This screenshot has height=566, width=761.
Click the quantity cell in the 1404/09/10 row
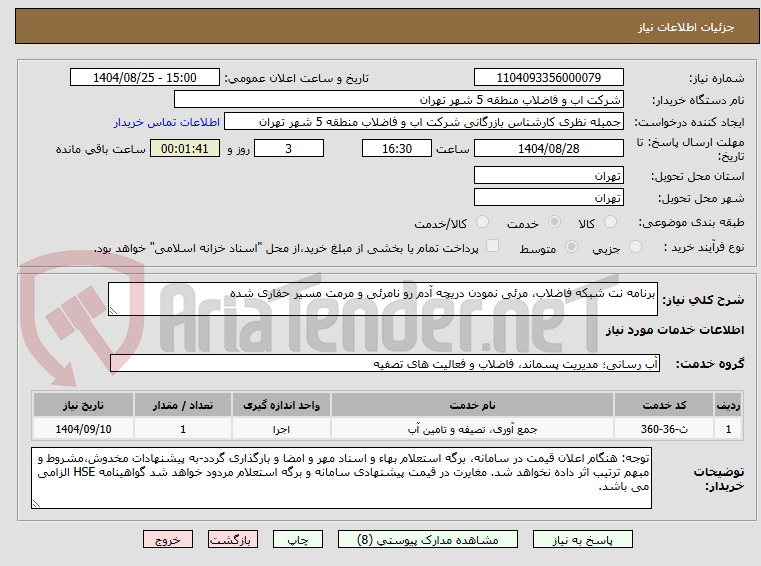182,429
